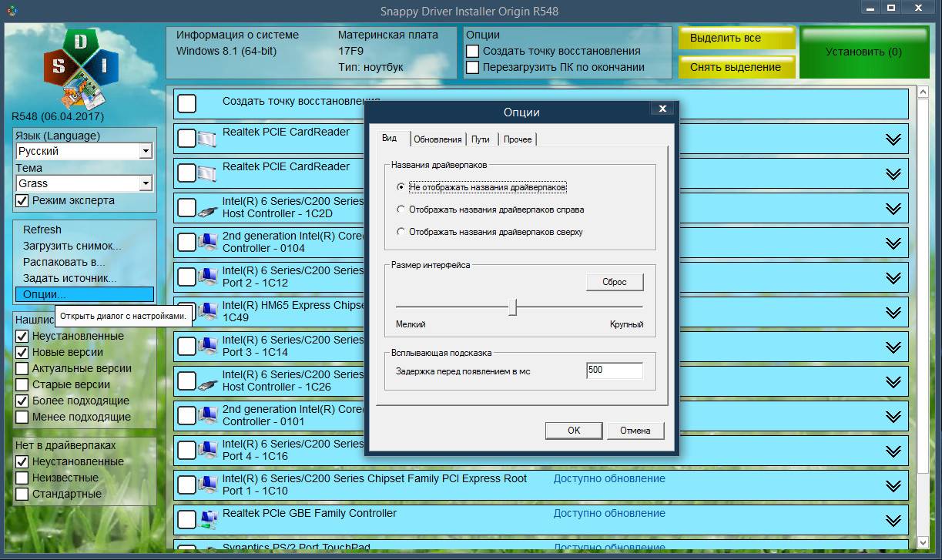
Task: Click the interface size slider handle
Action: (x=513, y=307)
